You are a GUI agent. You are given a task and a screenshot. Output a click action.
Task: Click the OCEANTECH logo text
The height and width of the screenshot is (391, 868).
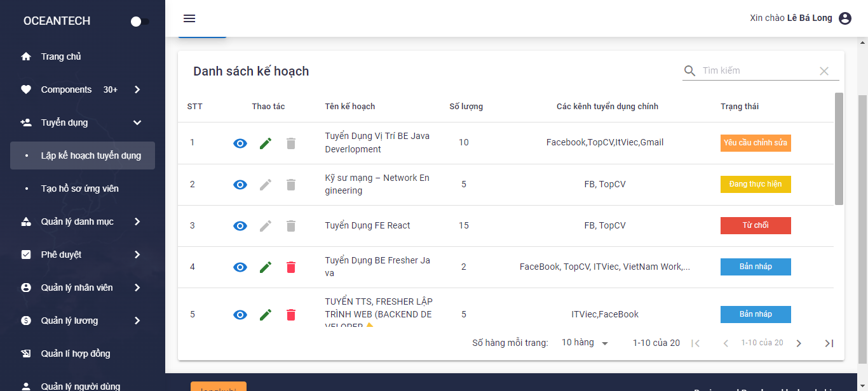point(57,21)
